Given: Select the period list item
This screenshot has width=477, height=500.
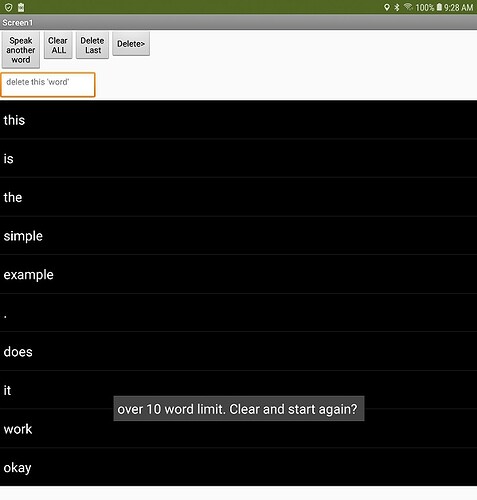Looking at the screenshot, I should coord(238,313).
